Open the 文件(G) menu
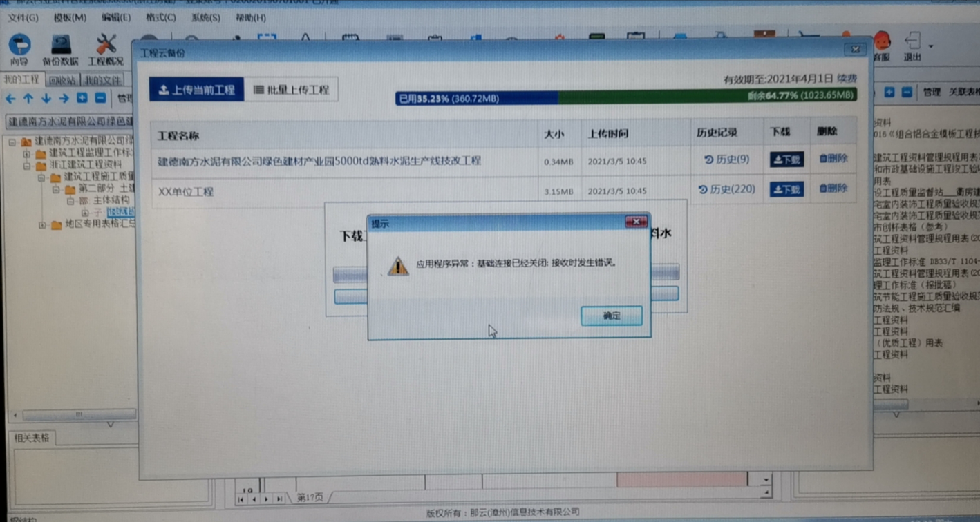The width and height of the screenshot is (980, 522). pyautogui.click(x=23, y=18)
